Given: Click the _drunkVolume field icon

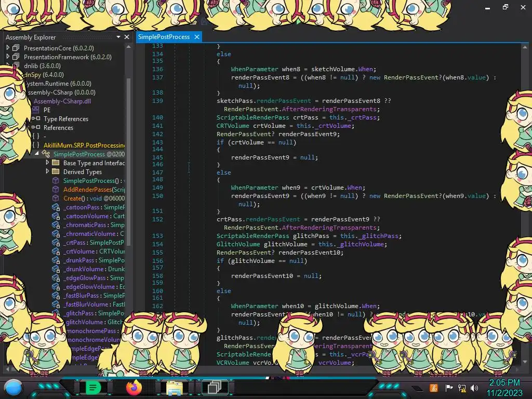Looking at the screenshot, I should tap(56, 269).
